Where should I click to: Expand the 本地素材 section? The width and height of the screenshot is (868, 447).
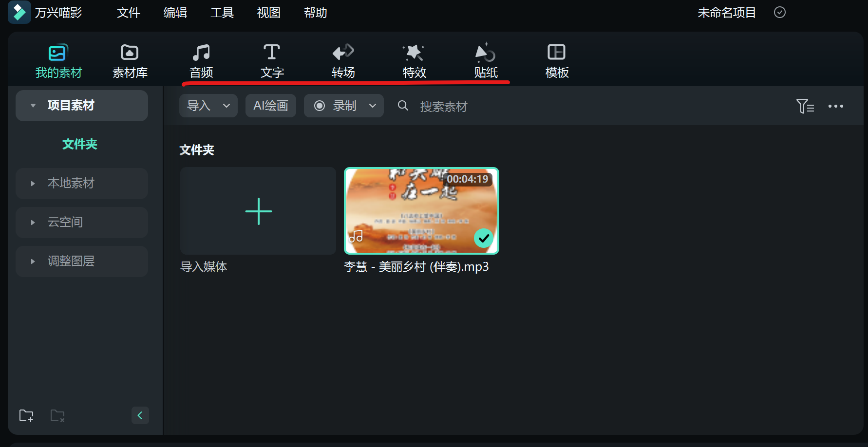[33, 184]
